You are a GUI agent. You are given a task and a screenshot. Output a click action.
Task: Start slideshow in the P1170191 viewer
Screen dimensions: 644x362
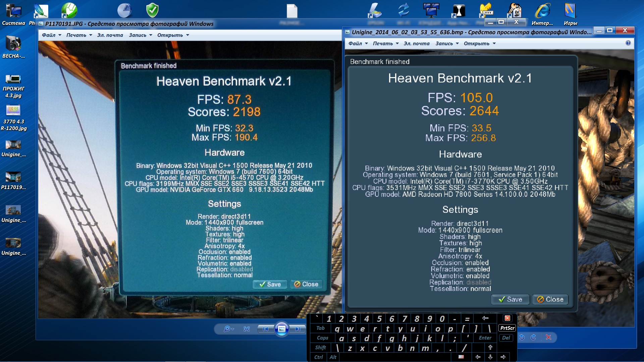(282, 329)
